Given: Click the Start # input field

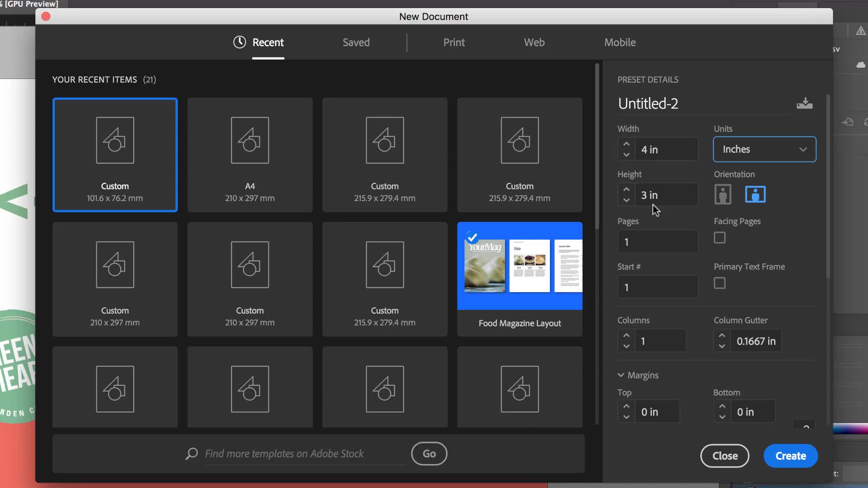Looking at the screenshot, I should [x=658, y=287].
